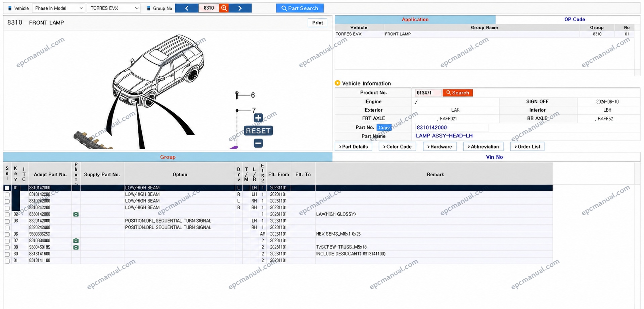Image resolution: width=644 pixels, height=309 pixels.
Task: Go to next group with right arrow
Action: (240, 8)
